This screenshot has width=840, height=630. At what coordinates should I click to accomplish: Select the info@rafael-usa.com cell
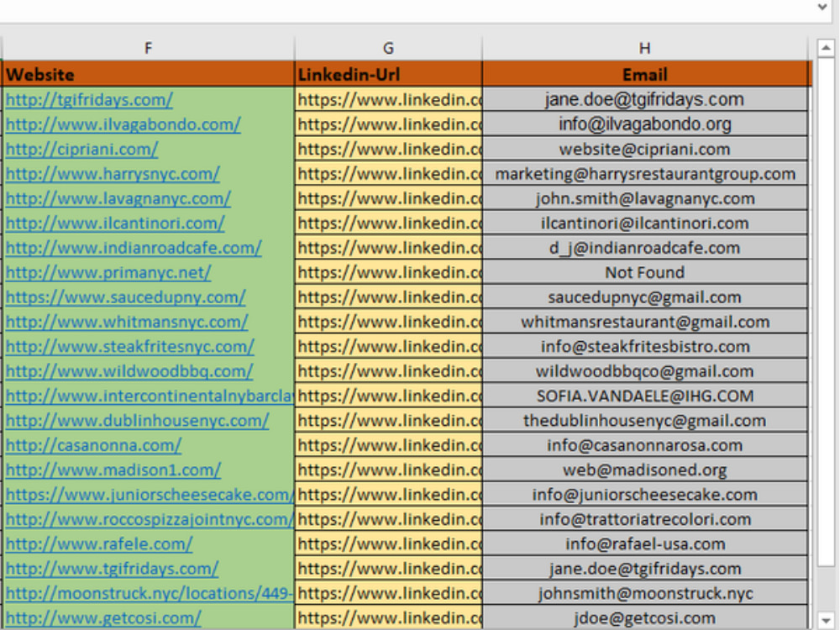coord(645,543)
